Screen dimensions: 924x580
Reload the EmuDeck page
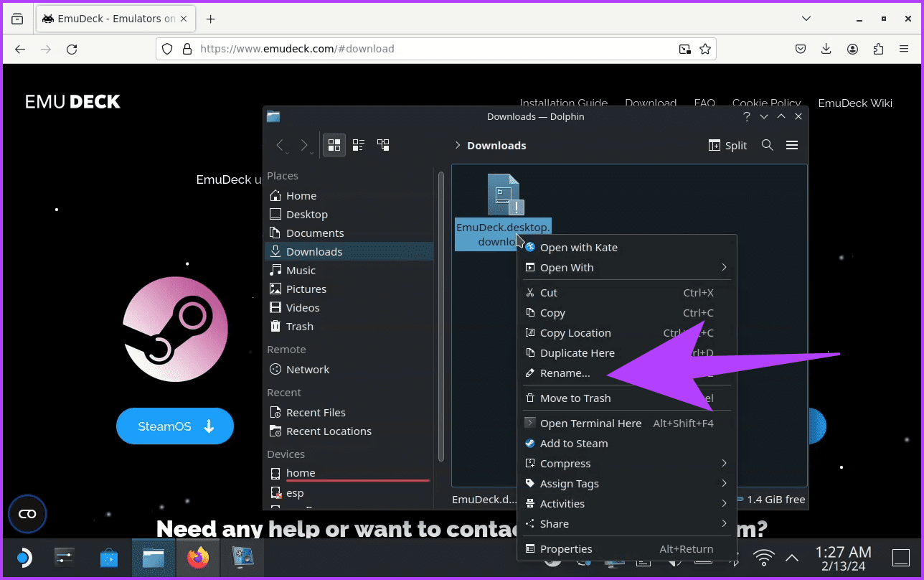[x=72, y=49]
